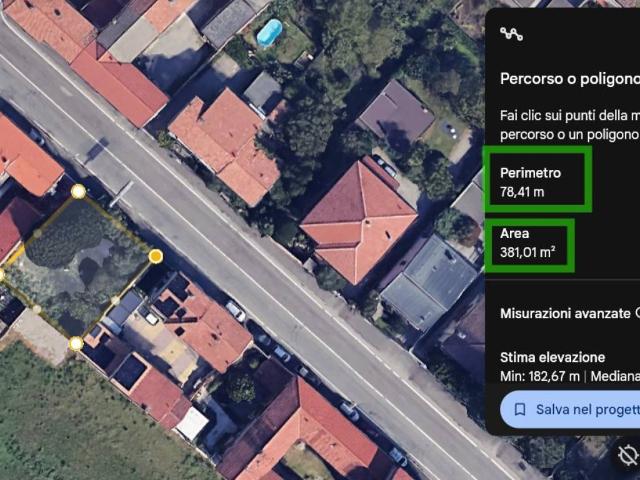Click the Stima elevazione heading
The image size is (640, 480).
coord(552,357)
